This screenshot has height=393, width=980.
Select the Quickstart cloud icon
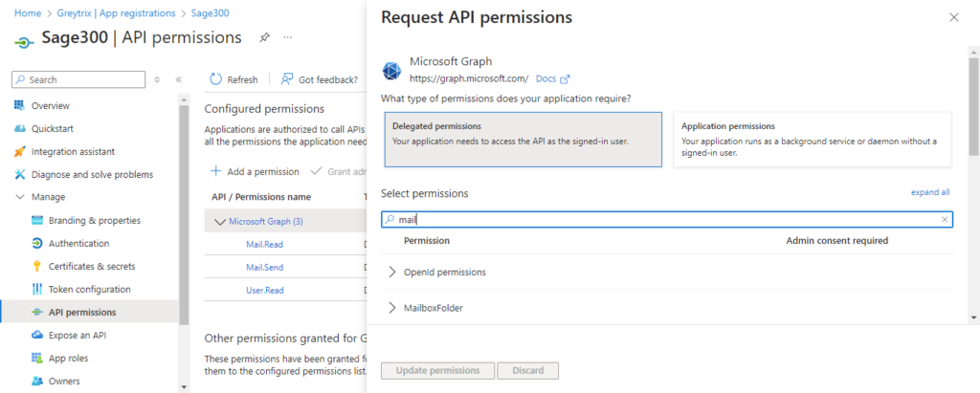(x=19, y=129)
